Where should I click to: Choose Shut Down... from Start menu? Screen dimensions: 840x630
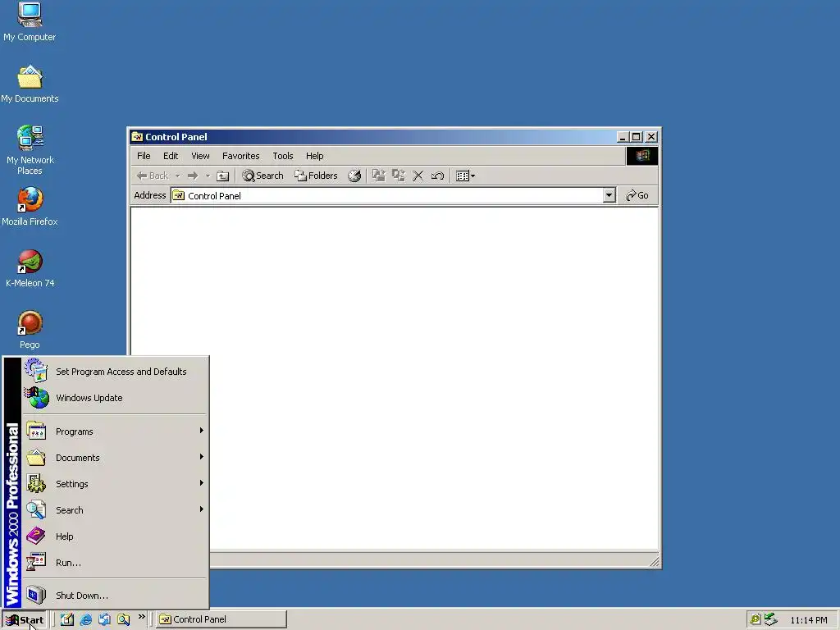[x=115, y=596]
